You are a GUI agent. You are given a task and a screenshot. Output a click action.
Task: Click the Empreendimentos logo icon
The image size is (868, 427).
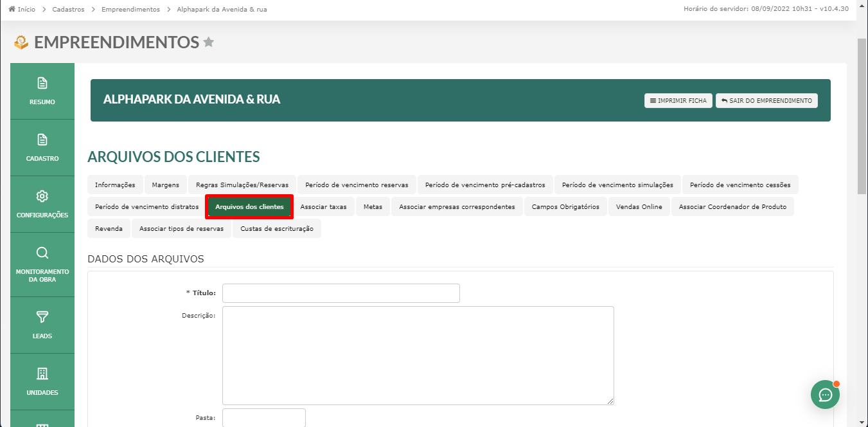(x=21, y=42)
